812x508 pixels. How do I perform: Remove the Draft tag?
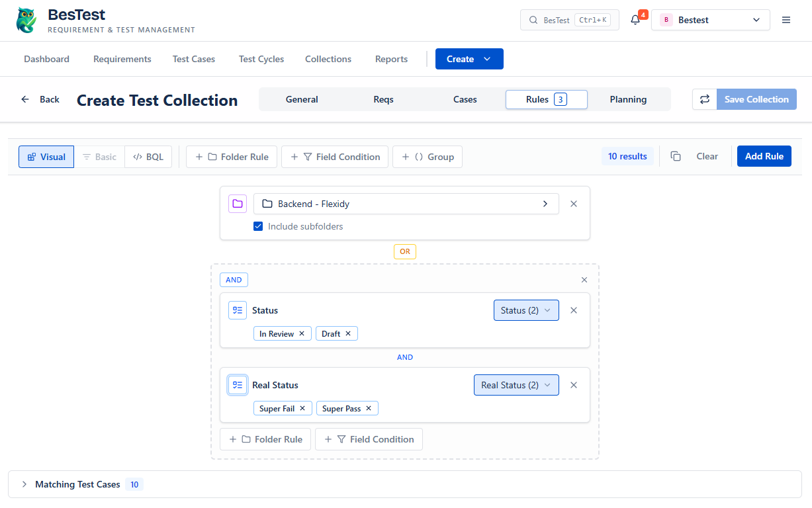348,334
